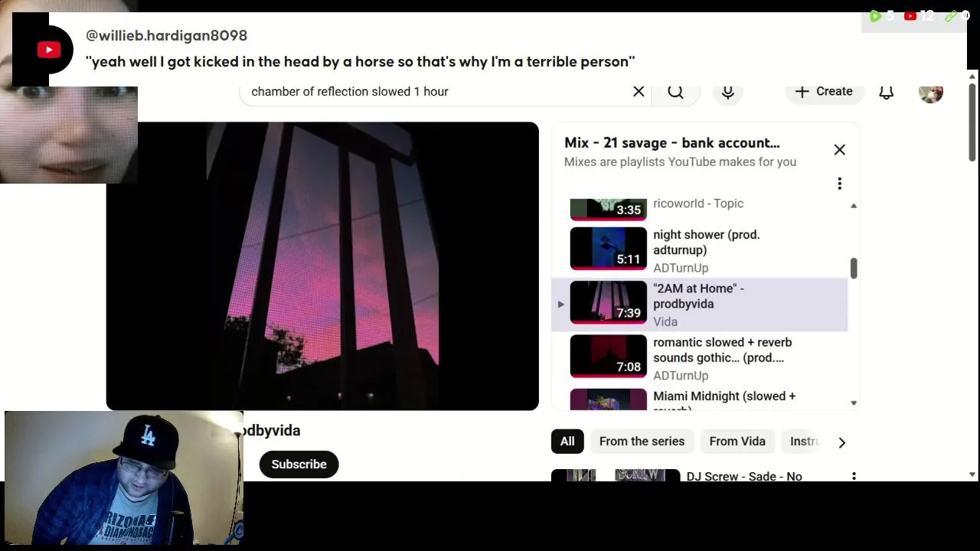Click the red YouTube viewer count icon
This screenshot has height=551, width=980.
pyautogui.click(x=910, y=16)
